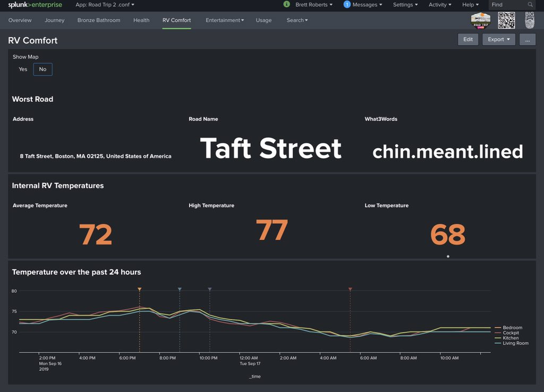544x392 pixels.
Task: Open the Journey dashboard tab
Action: point(54,20)
